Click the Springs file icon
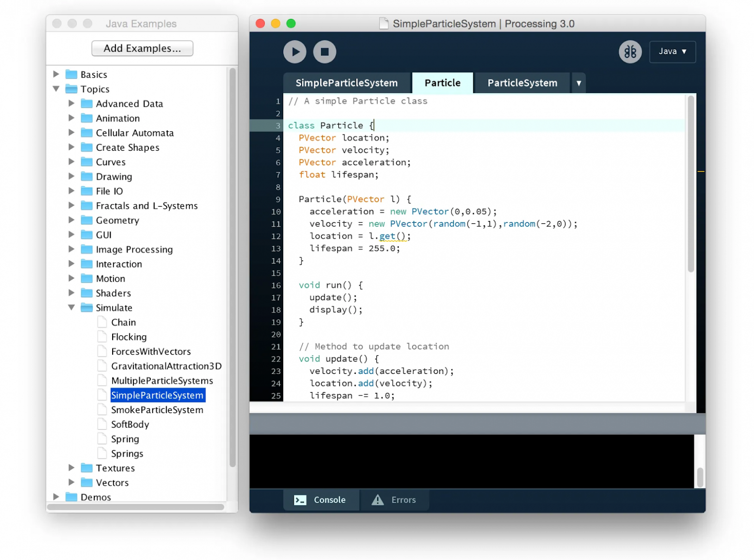Viewport: 754px width, 560px height. pyautogui.click(x=102, y=453)
